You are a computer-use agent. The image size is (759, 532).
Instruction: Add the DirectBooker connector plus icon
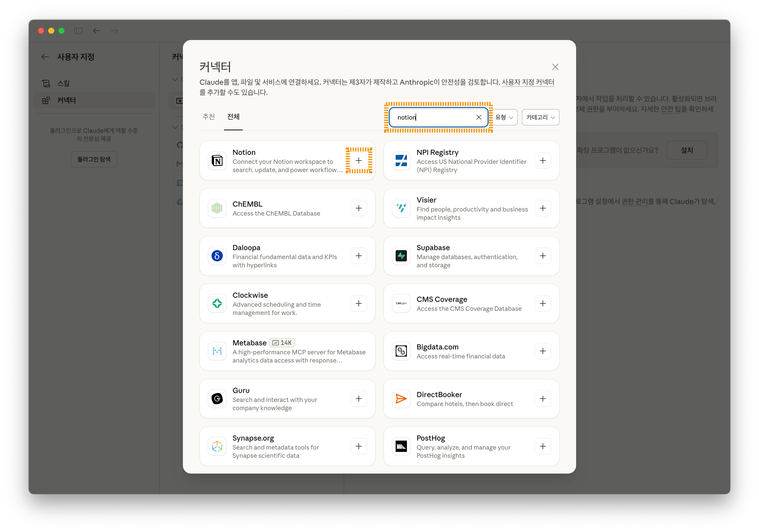pos(542,399)
